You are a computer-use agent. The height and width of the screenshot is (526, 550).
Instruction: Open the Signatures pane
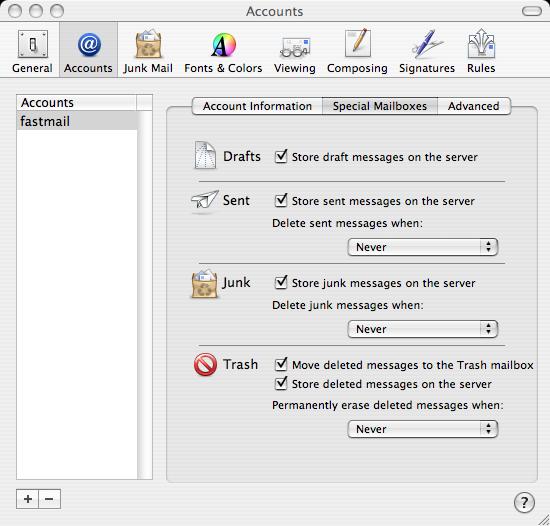click(x=427, y=51)
